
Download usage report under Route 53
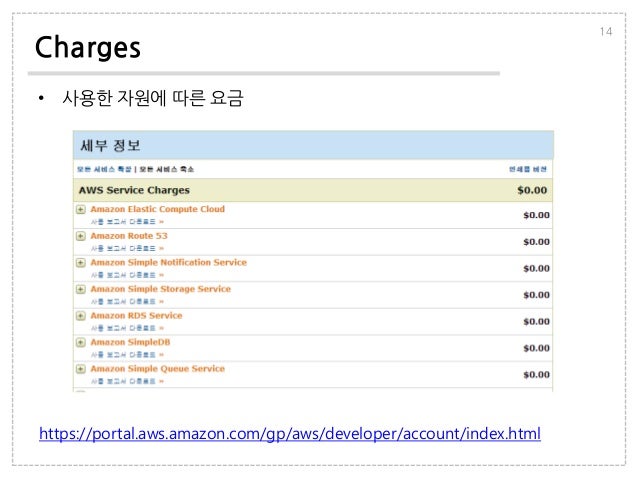(127, 248)
